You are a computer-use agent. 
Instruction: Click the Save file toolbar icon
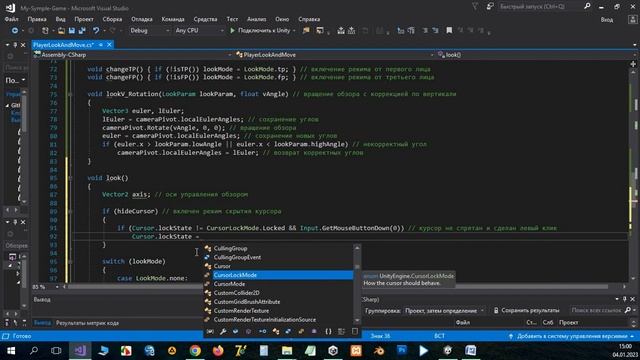[72, 31]
